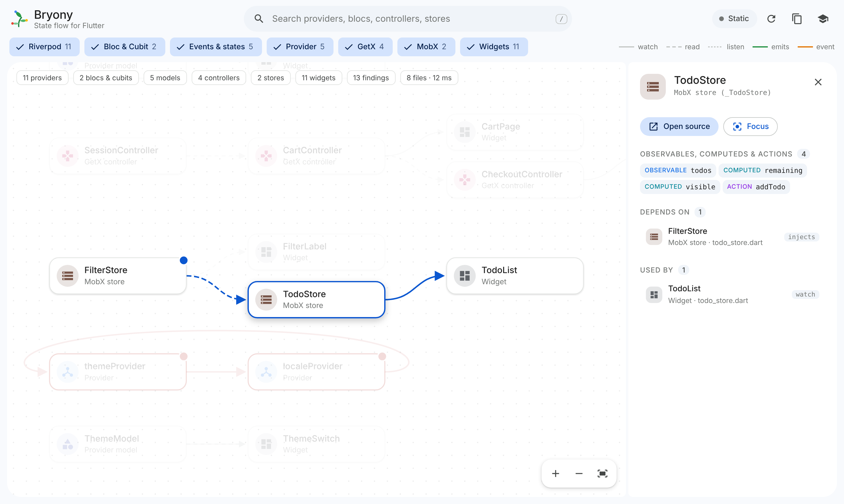This screenshot has height=504, width=844.
Task: Click the TodoStore store icon in panel header
Action: coord(653,87)
